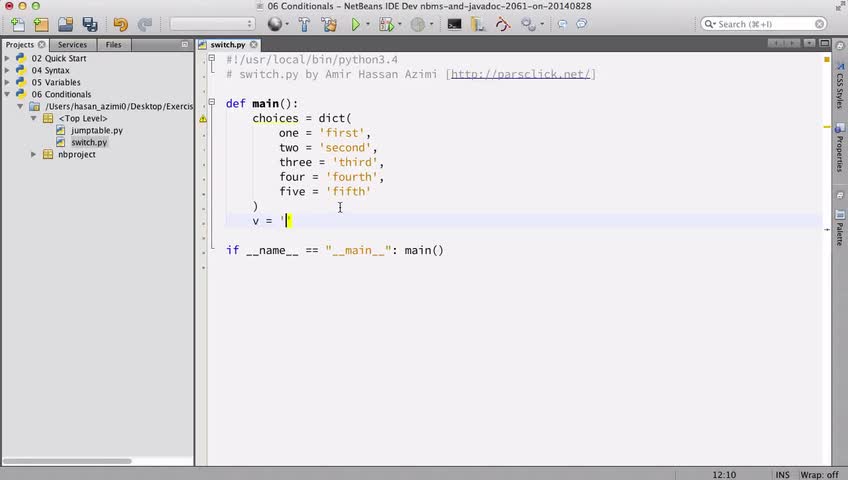
Task: Close the Projects tab
Action: click(x=42, y=44)
